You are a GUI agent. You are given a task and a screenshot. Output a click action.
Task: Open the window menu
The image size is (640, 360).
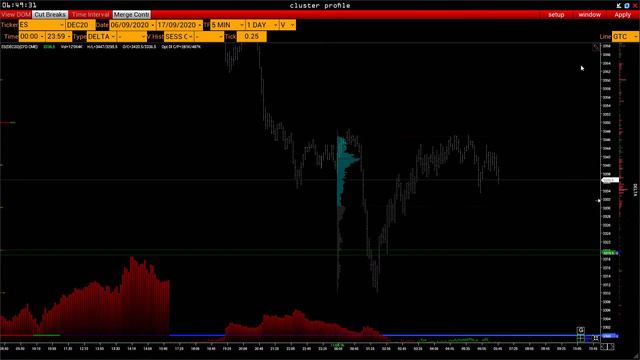(x=589, y=15)
